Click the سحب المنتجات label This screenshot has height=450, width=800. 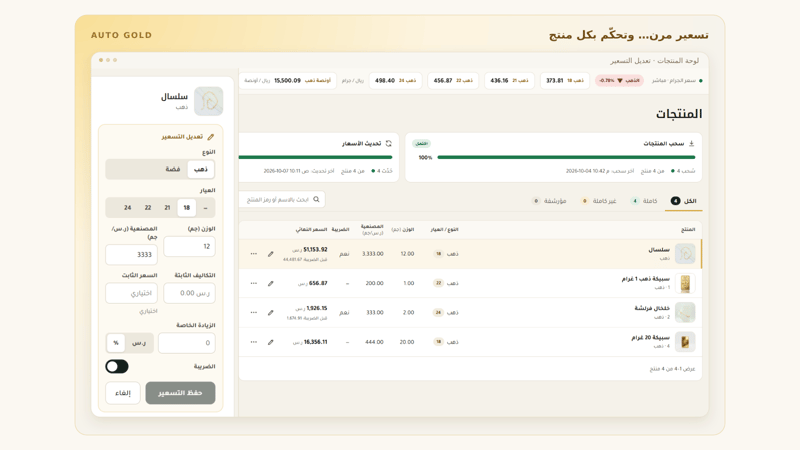(x=663, y=143)
